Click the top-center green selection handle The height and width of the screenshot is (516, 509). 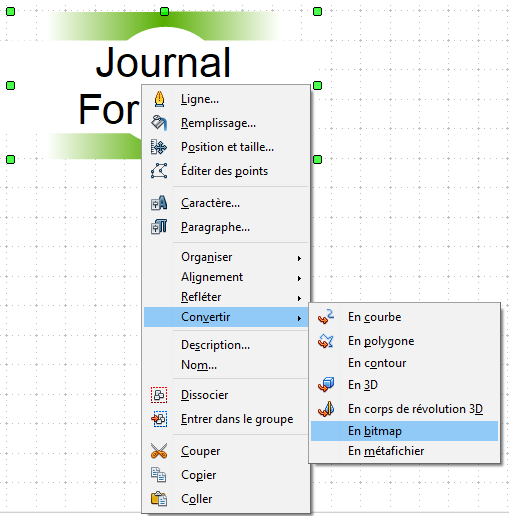[164, 12]
